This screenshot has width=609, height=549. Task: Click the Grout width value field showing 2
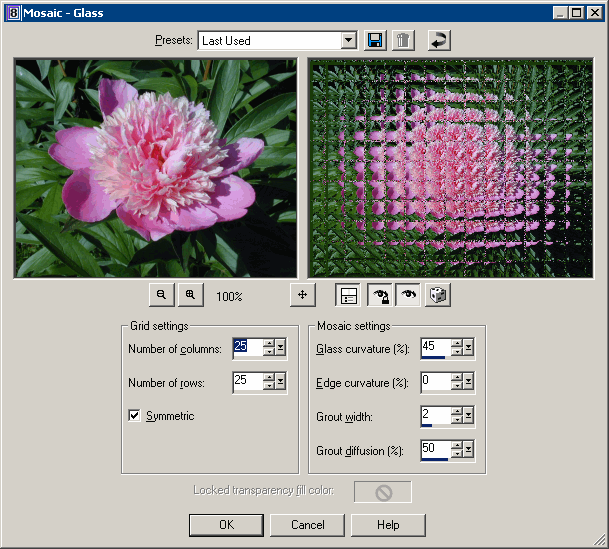coord(436,415)
